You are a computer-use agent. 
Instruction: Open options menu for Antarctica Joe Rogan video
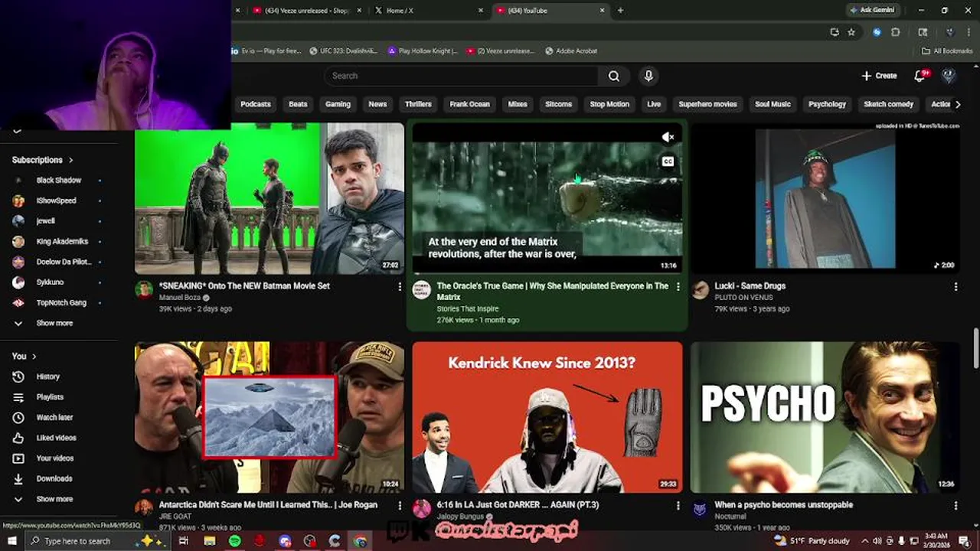click(399, 505)
